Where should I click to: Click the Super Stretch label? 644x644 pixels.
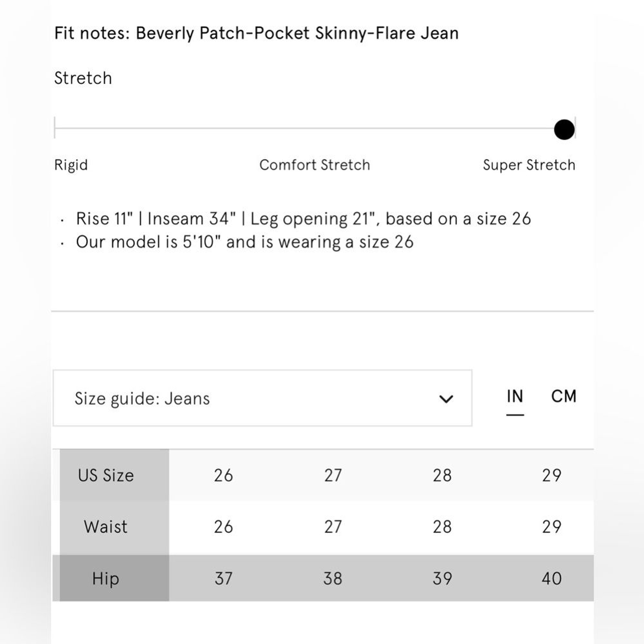[x=529, y=165]
